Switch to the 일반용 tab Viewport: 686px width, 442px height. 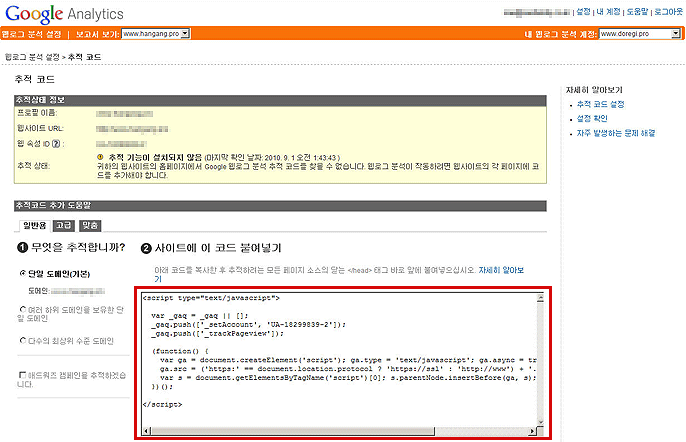pos(35,225)
